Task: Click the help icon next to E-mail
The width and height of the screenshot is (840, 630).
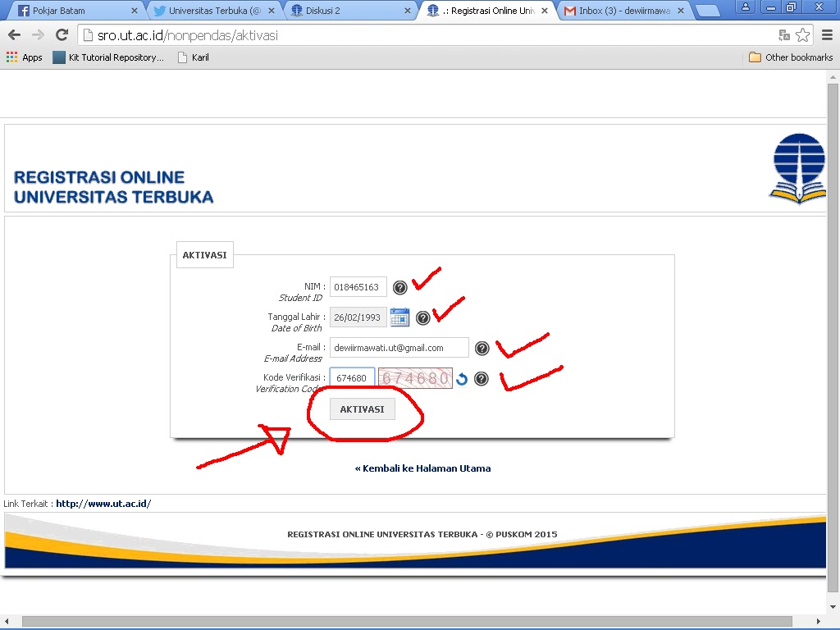Action: tap(482, 349)
